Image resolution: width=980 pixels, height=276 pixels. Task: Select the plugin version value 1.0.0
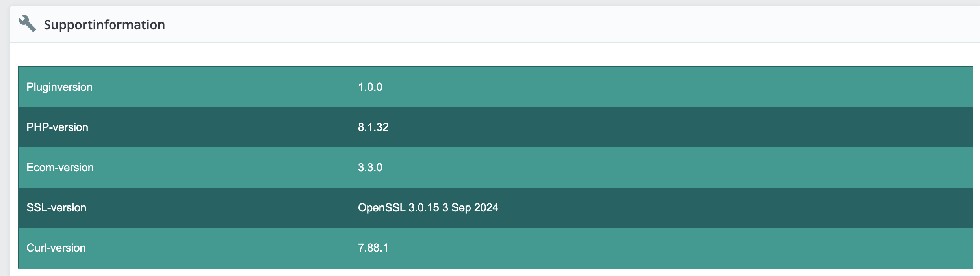370,87
